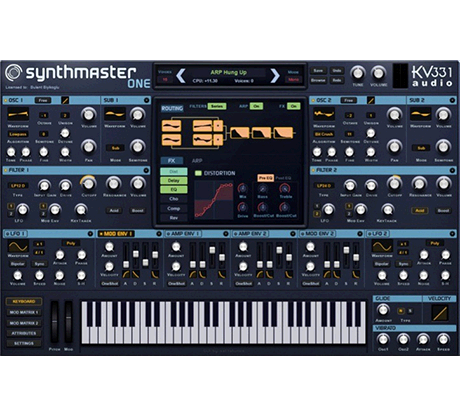
Task: Click the Velocity curve display
Action: [439, 313]
